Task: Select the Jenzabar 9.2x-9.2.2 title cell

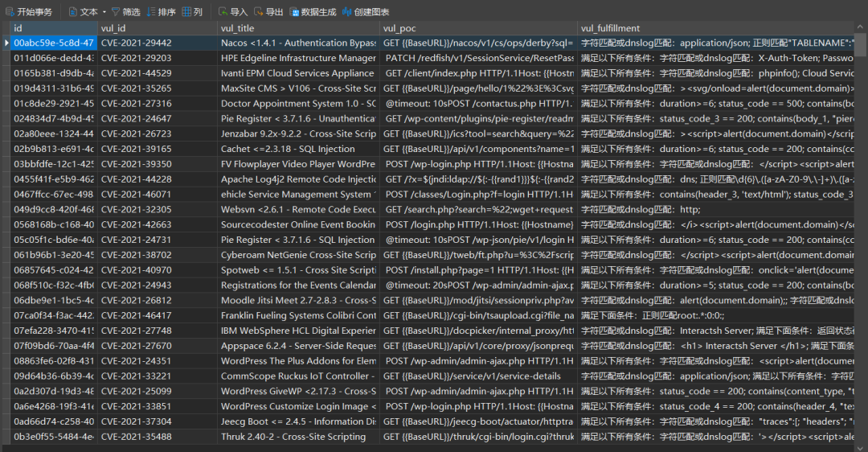Action: tap(298, 134)
